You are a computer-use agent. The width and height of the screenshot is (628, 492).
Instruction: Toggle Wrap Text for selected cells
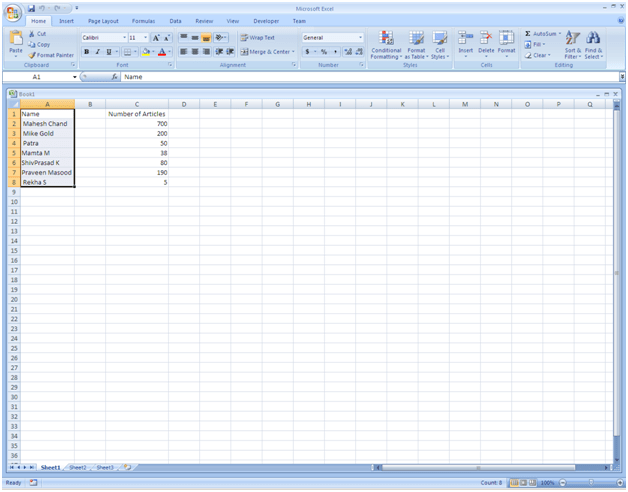(257, 38)
